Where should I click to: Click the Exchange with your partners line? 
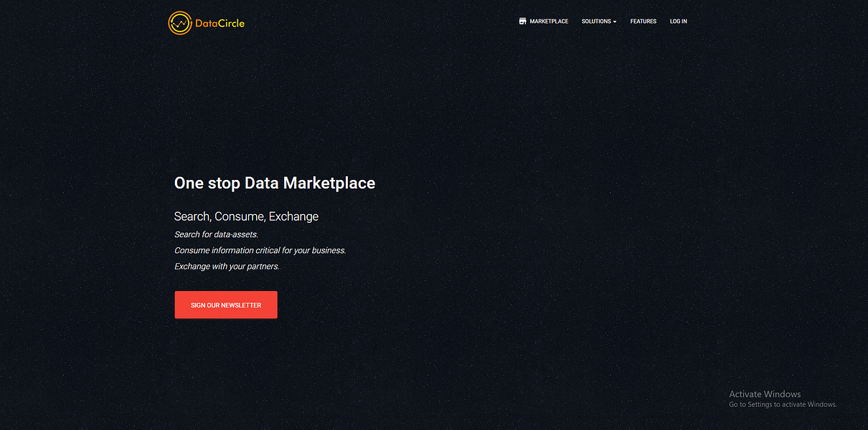(226, 266)
